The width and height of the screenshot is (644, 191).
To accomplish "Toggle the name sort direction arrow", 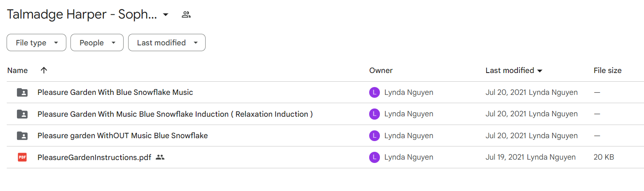I will [x=44, y=70].
